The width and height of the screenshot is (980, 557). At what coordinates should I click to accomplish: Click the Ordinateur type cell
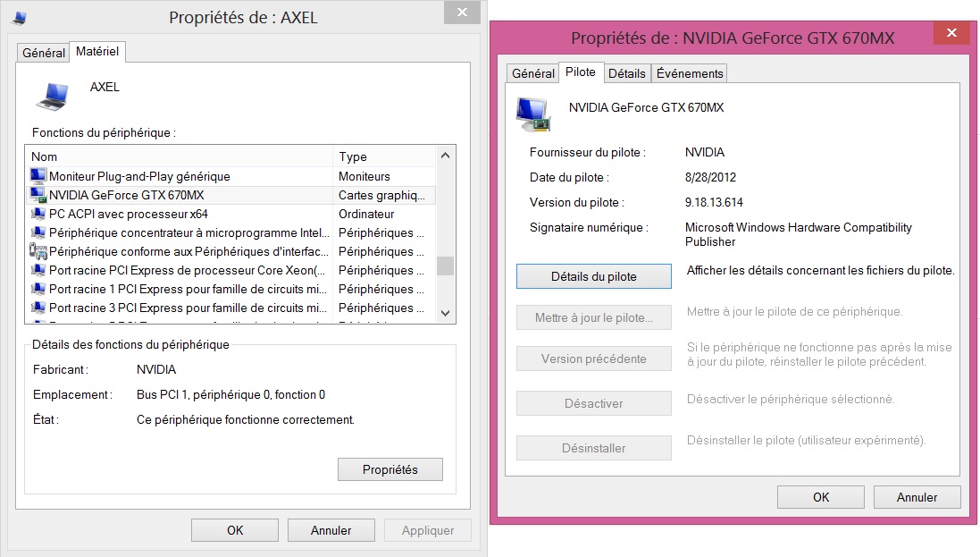point(366,214)
